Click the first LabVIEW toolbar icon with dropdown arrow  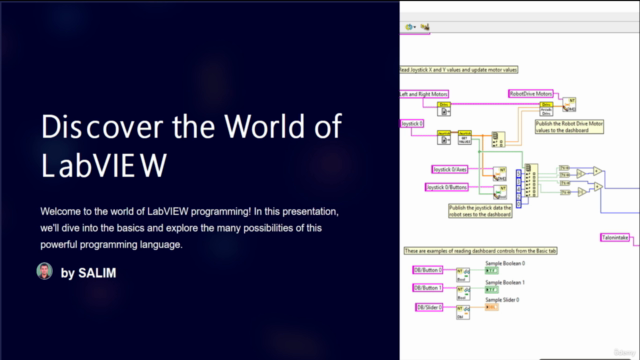[x=410, y=27]
